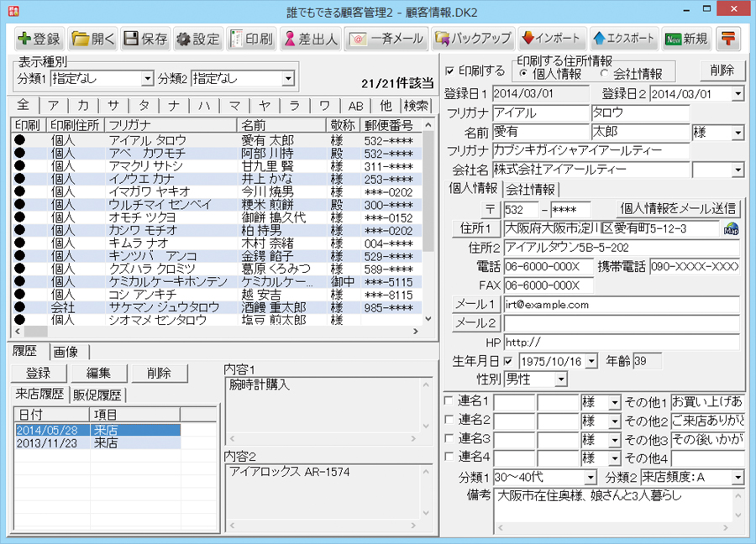This screenshot has width=756, height=544.
Task: Expand the 分類1 filter dropdown under 表示種別
Action: pyautogui.click(x=148, y=79)
